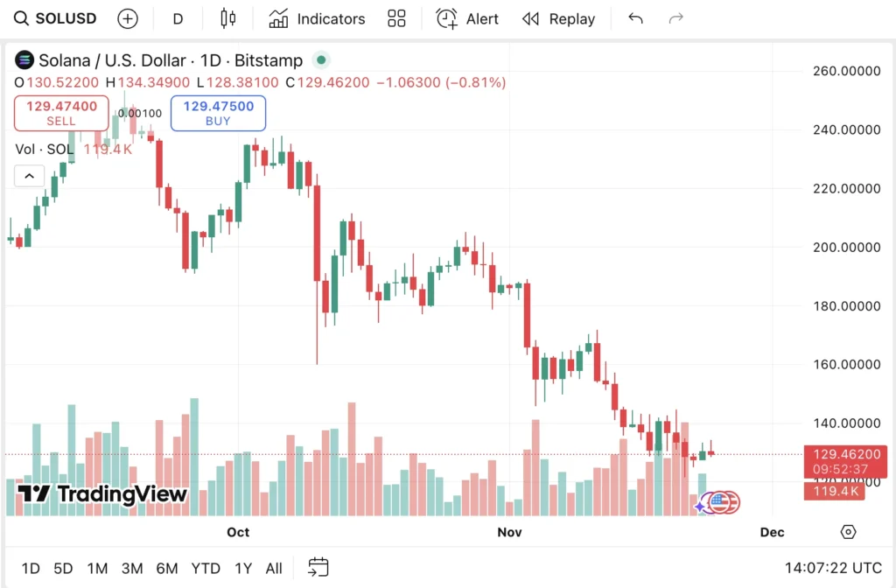Open chart settings via the gear icon
This screenshot has width=896, height=588.
847,531
